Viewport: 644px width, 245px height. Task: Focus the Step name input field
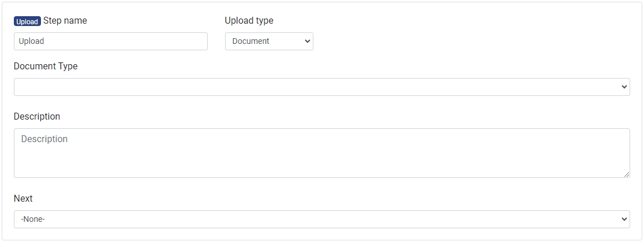[110, 41]
